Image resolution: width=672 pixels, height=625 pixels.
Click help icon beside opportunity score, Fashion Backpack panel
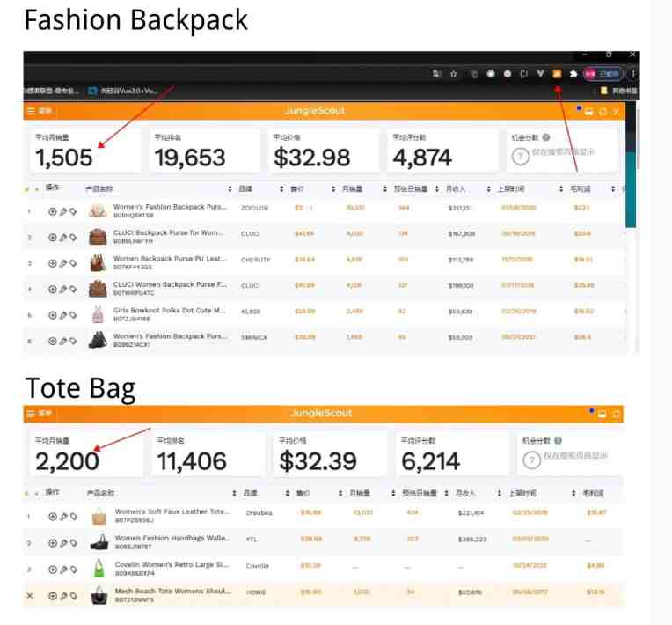point(546,137)
